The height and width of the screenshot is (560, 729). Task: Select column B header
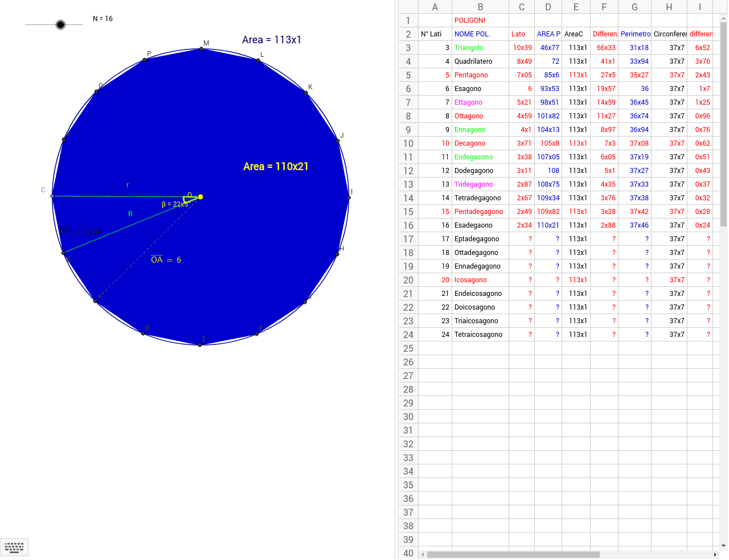tap(481, 7)
